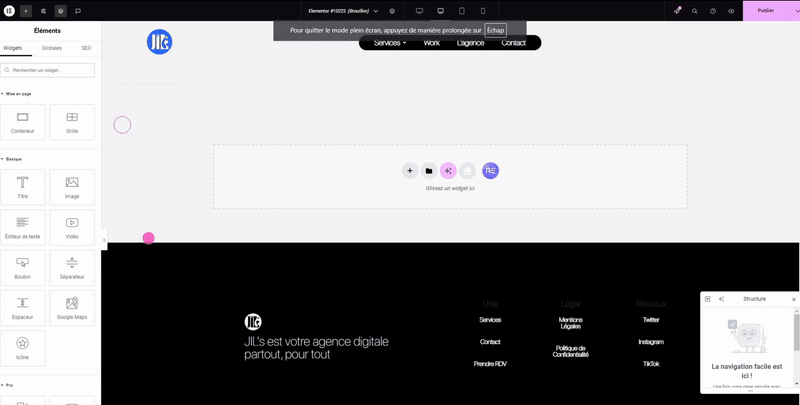
Task: Switch to the Globales tab
Action: (51, 48)
